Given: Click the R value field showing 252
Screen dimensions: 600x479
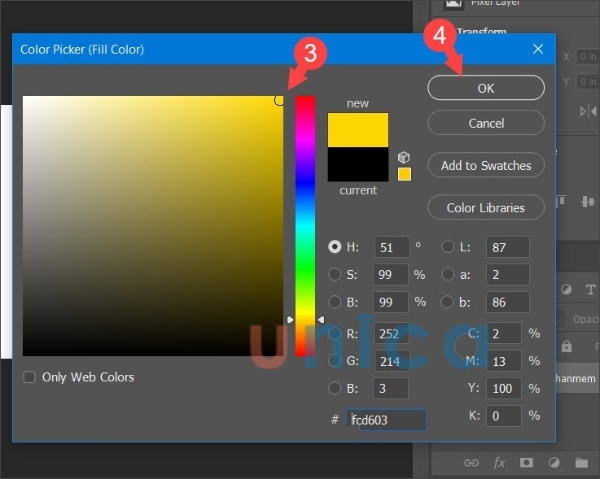Looking at the screenshot, I should 391,334.
